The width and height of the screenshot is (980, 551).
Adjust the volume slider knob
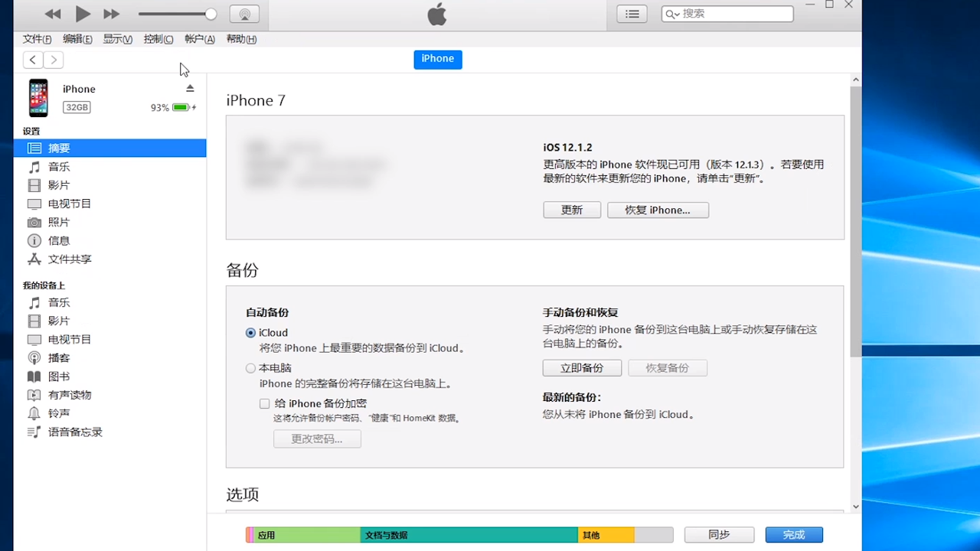coord(211,14)
